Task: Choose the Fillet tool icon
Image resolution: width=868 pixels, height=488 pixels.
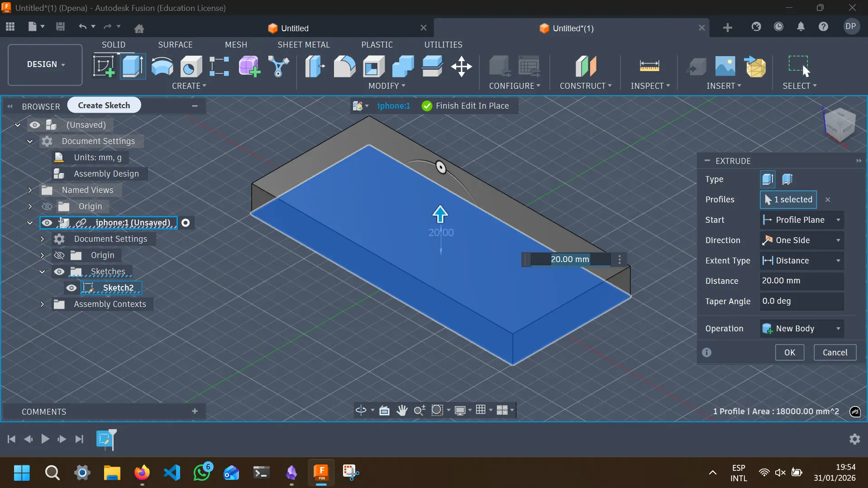Action: [344, 66]
